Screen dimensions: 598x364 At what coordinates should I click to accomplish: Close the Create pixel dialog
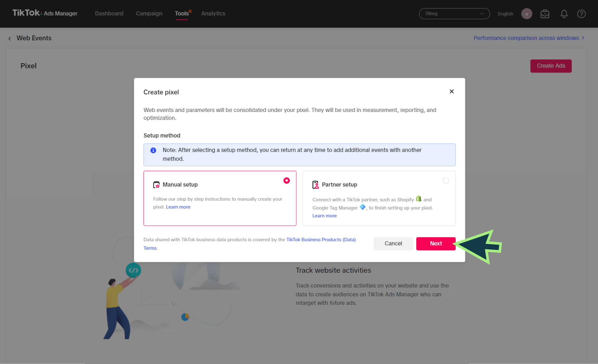click(x=451, y=91)
